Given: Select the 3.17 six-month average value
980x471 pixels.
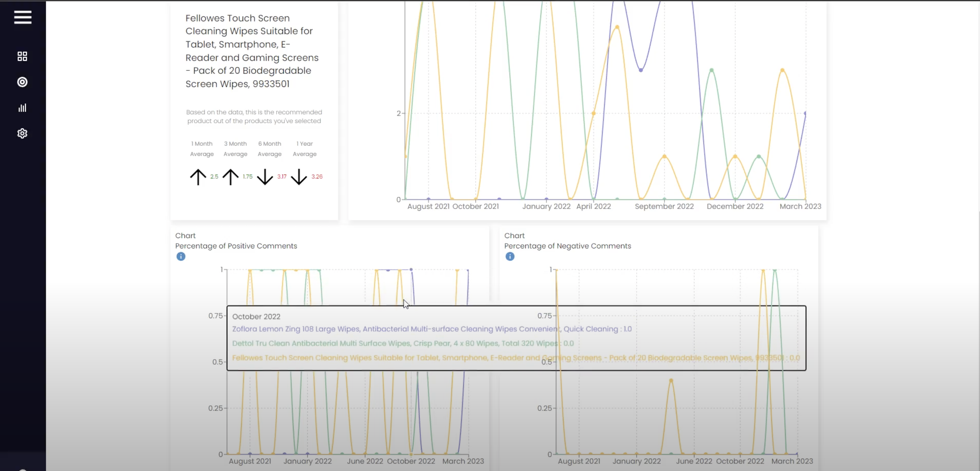Looking at the screenshot, I should click(282, 176).
